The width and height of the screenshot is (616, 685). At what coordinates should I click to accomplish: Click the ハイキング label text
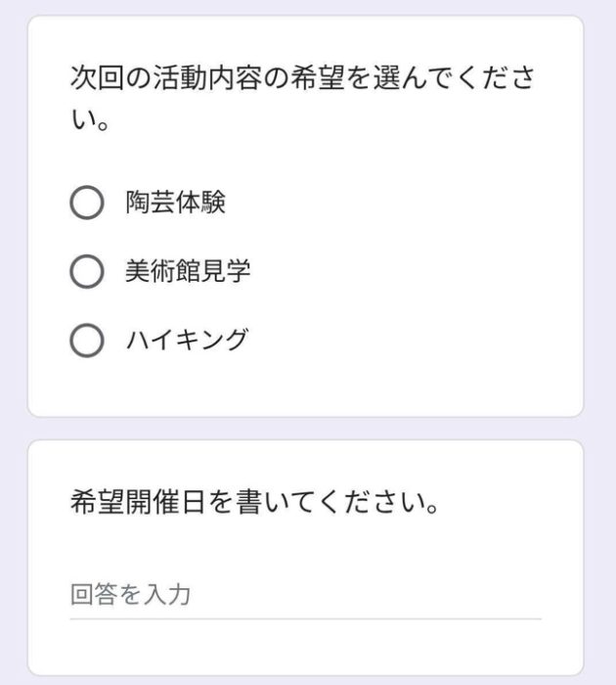(187, 340)
